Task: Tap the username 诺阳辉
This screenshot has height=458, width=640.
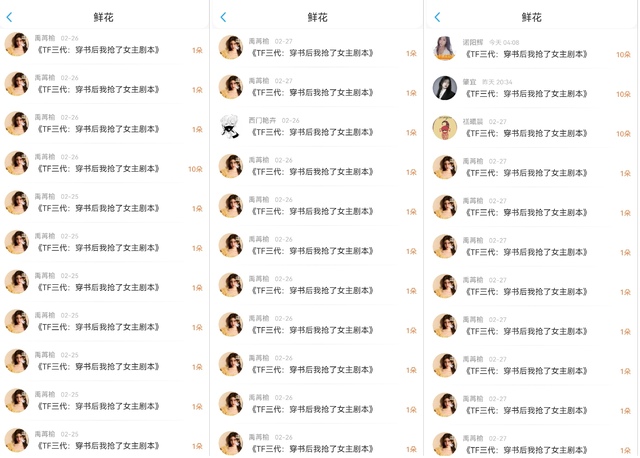Action: [x=473, y=42]
